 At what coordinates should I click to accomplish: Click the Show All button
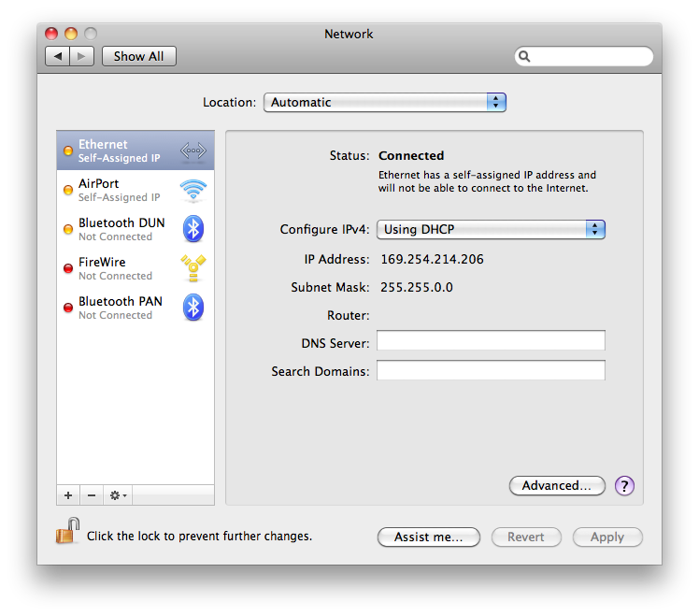(138, 56)
